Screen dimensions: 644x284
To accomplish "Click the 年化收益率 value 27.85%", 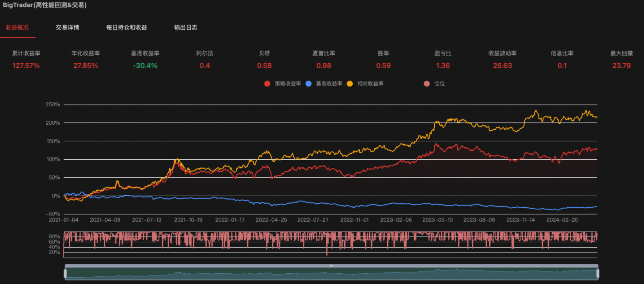I will [85, 66].
